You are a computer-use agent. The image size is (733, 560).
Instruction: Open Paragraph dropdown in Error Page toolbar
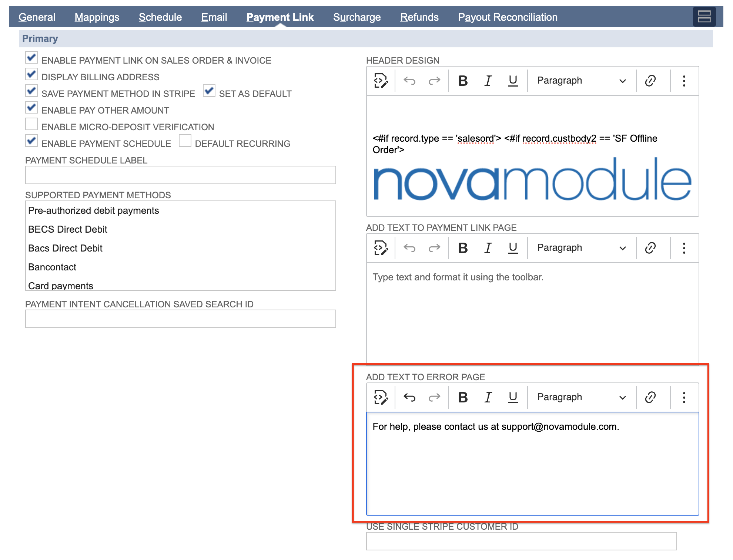(581, 397)
